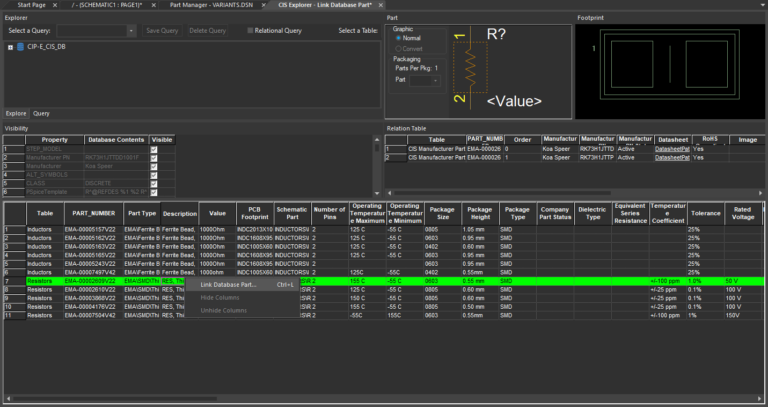Expand the CIP-E_CIS_DB tree node
The height and width of the screenshot is (407, 768).
click(9, 46)
